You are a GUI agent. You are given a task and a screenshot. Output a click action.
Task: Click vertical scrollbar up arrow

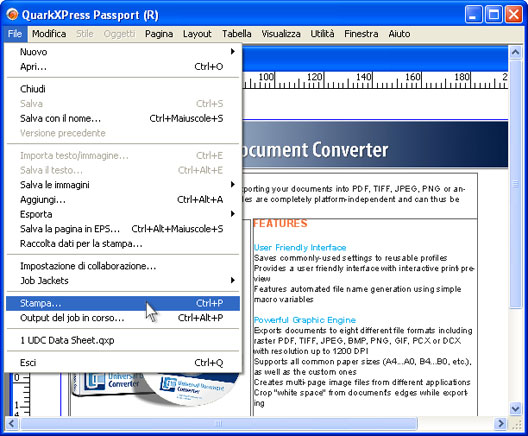coord(515,52)
